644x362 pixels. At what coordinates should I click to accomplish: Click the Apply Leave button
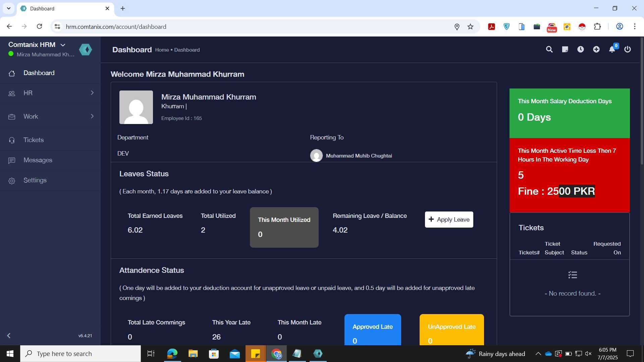tap(449, 220)
